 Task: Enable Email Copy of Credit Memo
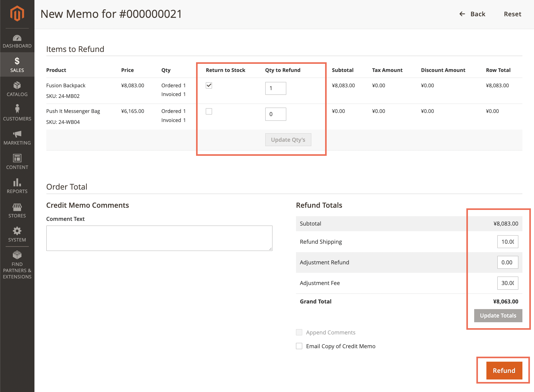tap(299, 346)
